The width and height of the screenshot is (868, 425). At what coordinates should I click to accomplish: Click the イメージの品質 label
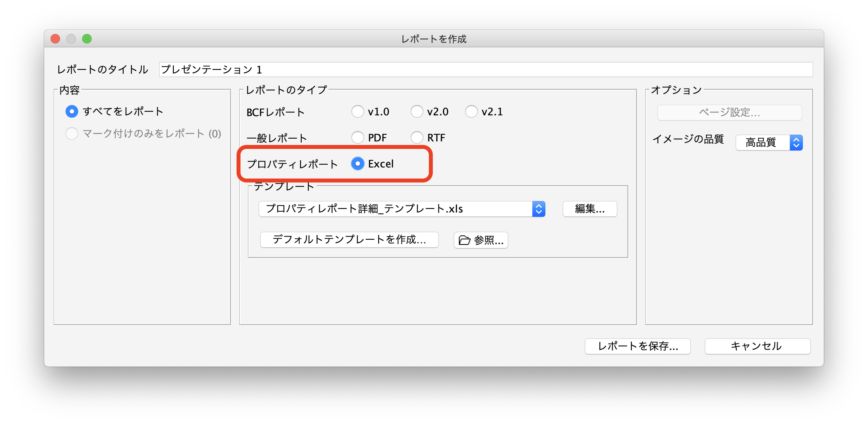click(x=688, y=139)
